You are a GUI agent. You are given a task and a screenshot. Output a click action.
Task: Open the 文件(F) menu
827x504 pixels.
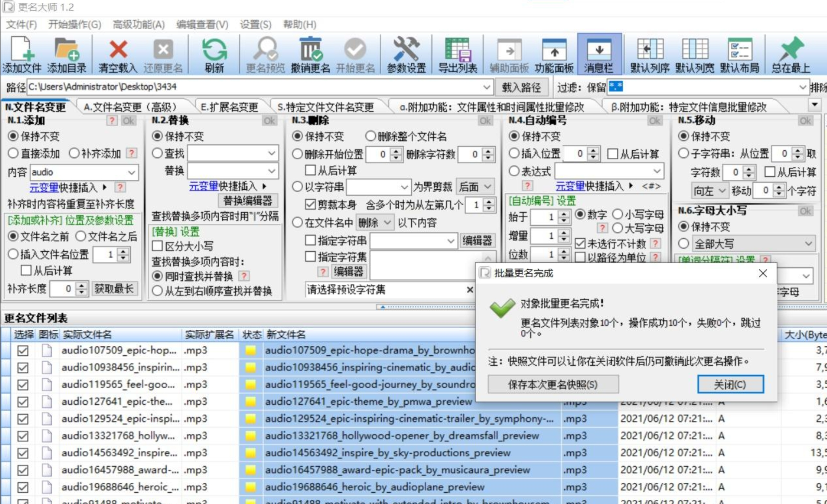22,25
